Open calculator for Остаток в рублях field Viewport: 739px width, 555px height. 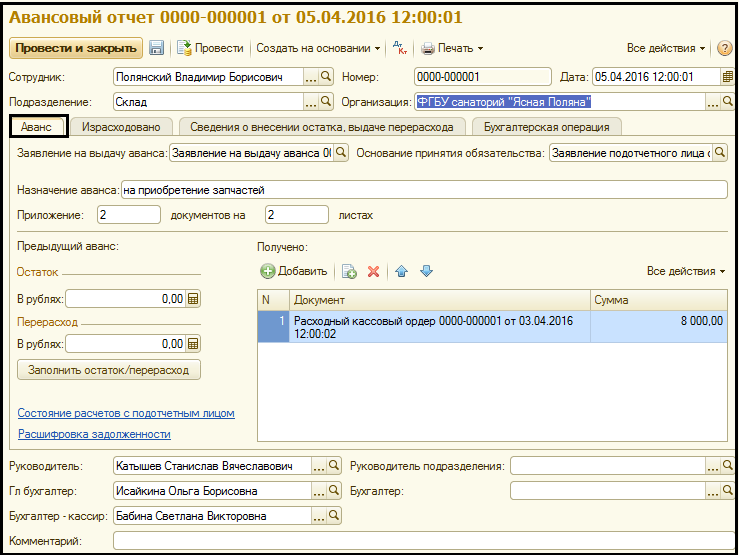click(194, 298)
